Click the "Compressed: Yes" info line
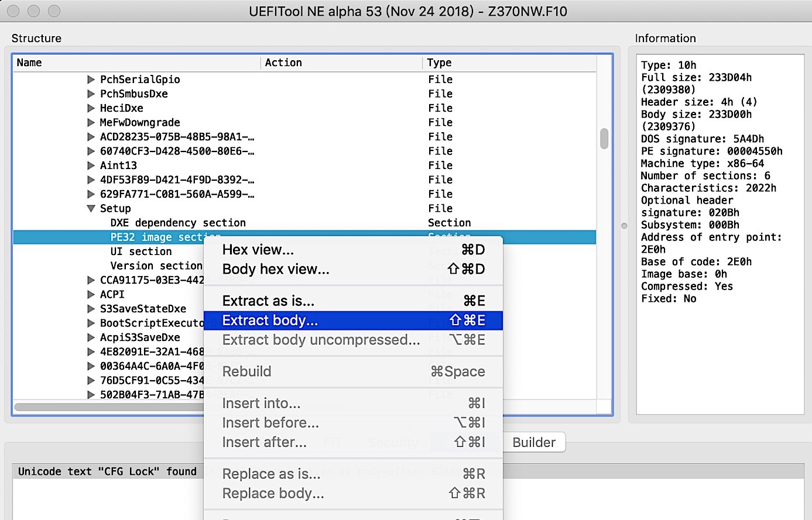812x520 pixels. coord(687,286)
